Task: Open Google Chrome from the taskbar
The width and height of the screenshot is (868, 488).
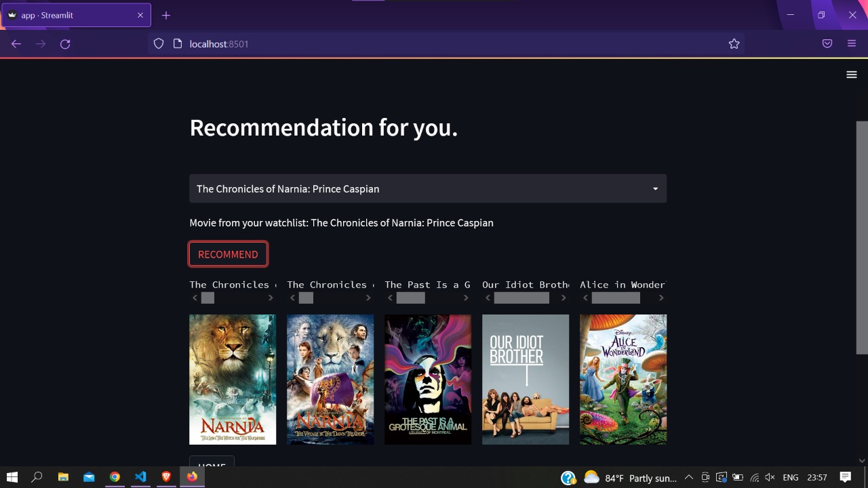Action: [115, 477]
